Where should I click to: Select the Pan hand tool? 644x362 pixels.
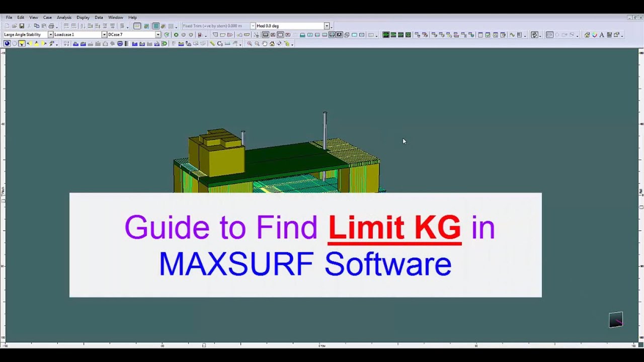pos(264,44)
